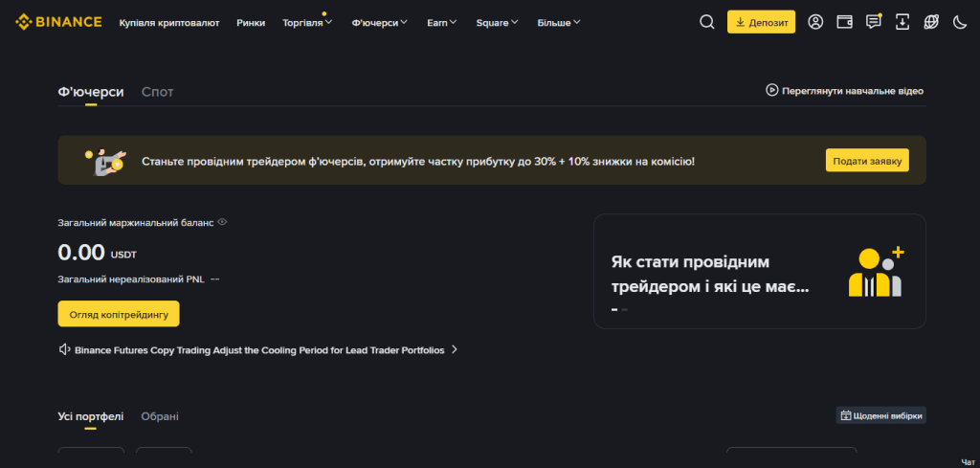Open the search magnifier icon
Screen dimensions: 980x468
[707, 22]
